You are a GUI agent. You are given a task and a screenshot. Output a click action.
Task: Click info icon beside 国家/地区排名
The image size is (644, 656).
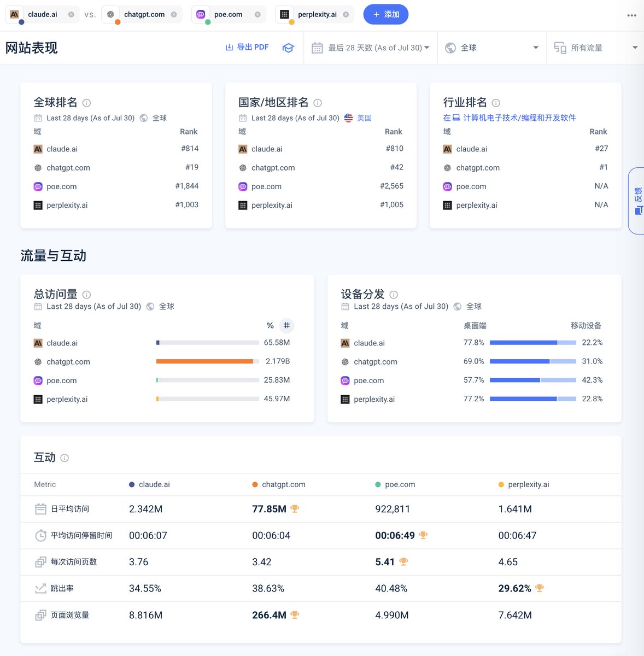pos(318,103)
